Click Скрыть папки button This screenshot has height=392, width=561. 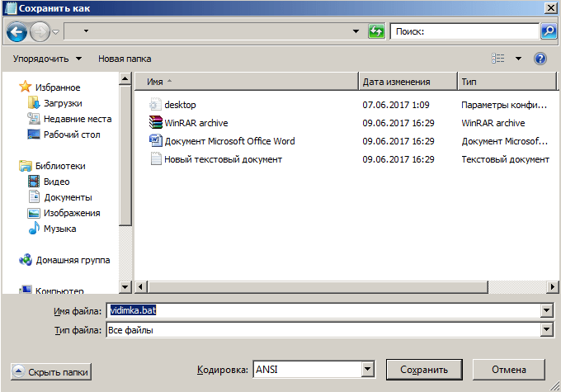click(51, 372)
